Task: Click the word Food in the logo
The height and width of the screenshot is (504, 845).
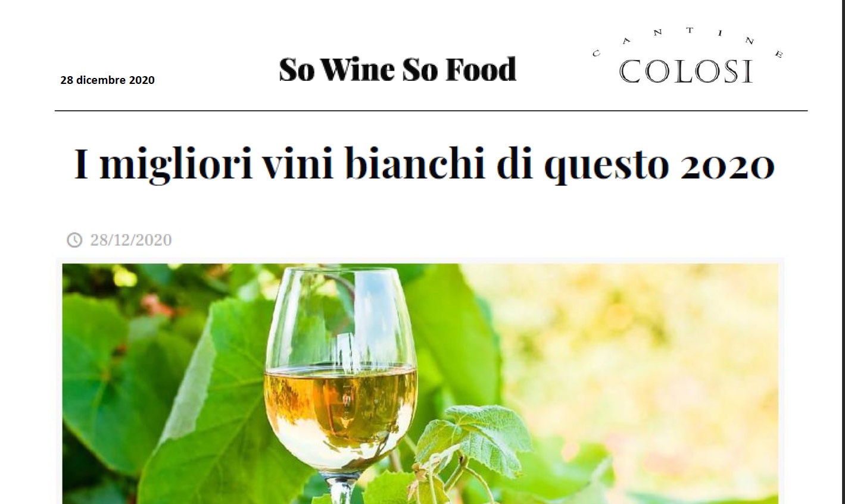Action: tap(481, 70)
